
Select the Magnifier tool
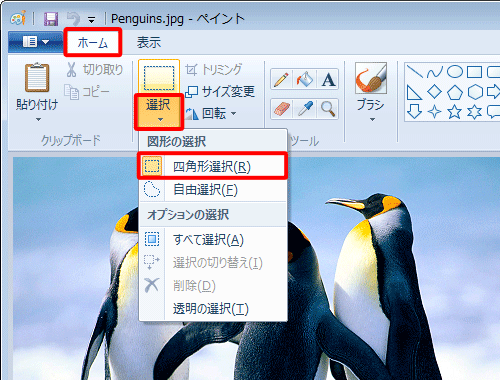click(328, 109)
